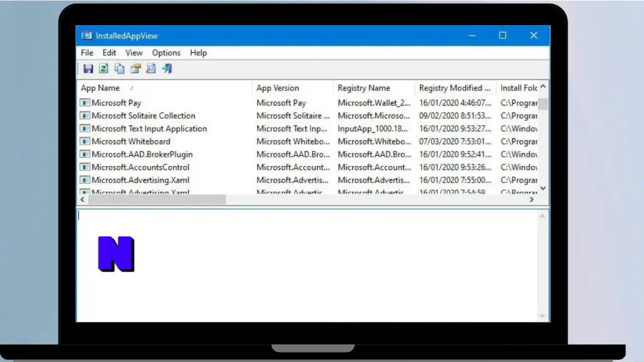Click the Find magnifier toolbar icon
Viewport: 644px width, 362px height.
(151, 69)
